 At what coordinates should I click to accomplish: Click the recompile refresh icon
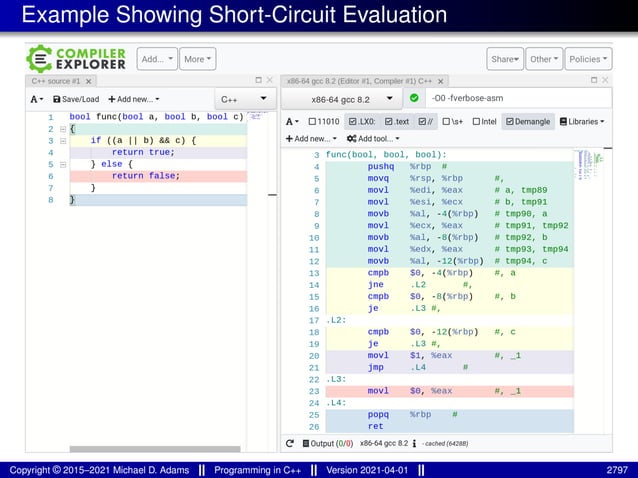(x=290, y=443)
